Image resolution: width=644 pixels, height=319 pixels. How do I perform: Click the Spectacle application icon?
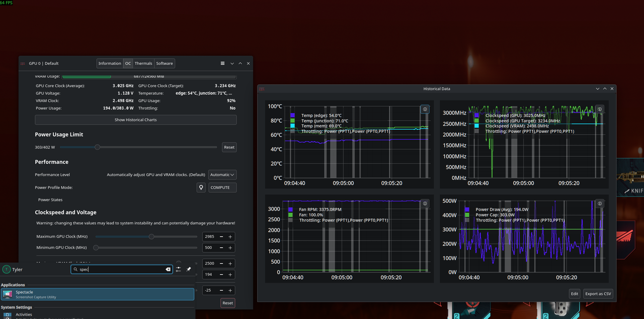pos(8,294)
